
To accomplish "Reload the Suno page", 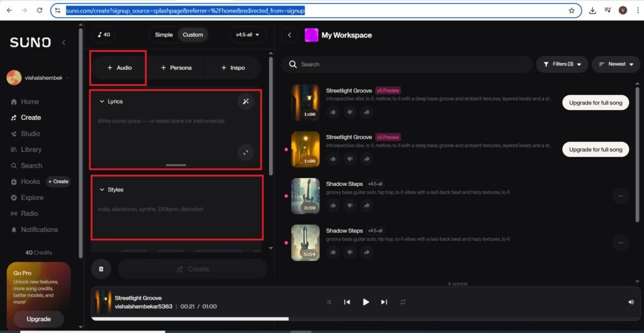I will 40,11.
